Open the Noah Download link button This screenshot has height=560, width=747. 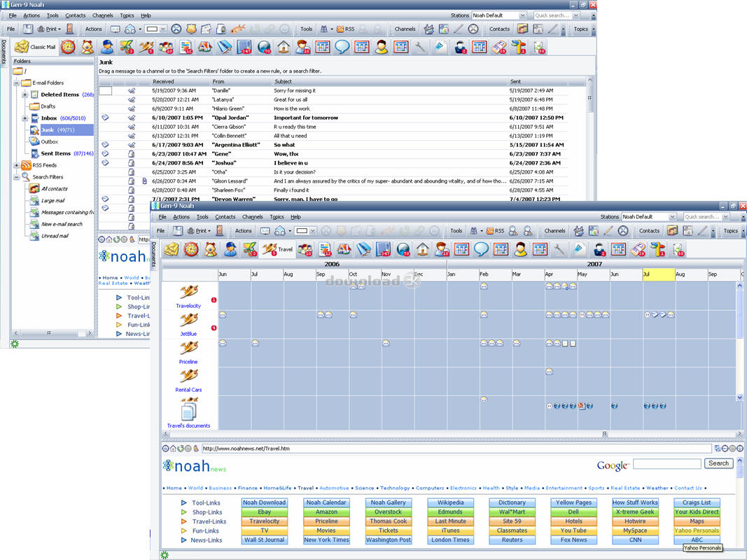tap(265, 503)
